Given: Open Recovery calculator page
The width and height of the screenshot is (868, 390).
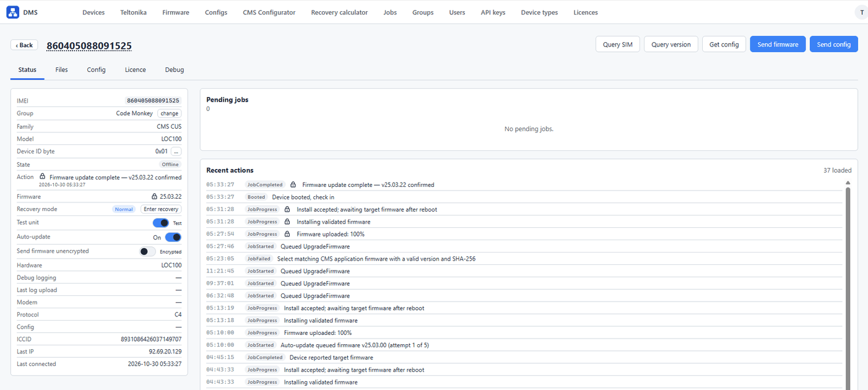Looking at the screenshot, I should point(339,12).
